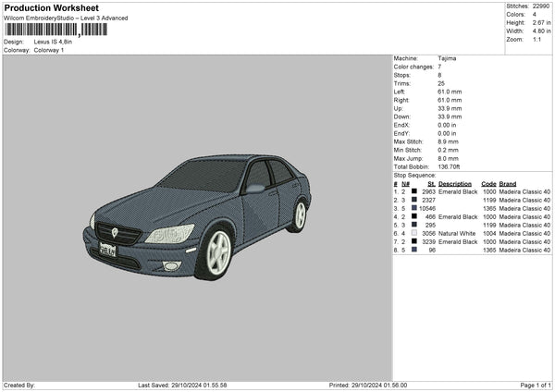Click the Code column header
555x392 pixels.
[x=488, y=183]
